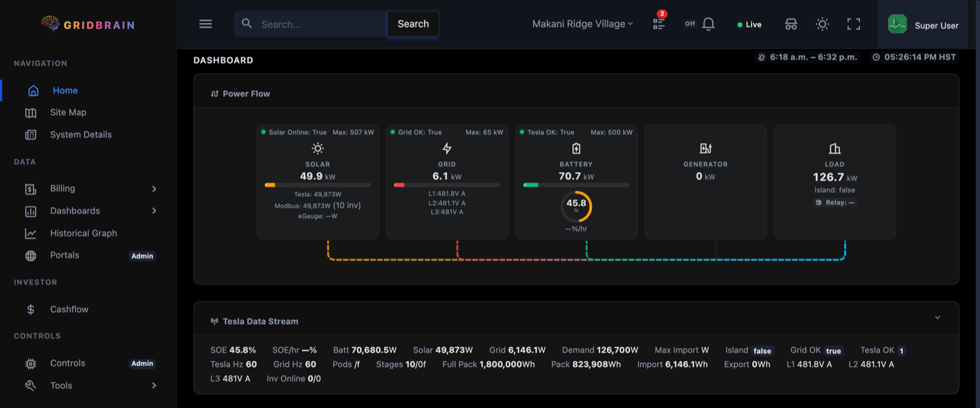Click the Power Flow header icon
Viewport: 980px width, 408px height.
point(214,94)
